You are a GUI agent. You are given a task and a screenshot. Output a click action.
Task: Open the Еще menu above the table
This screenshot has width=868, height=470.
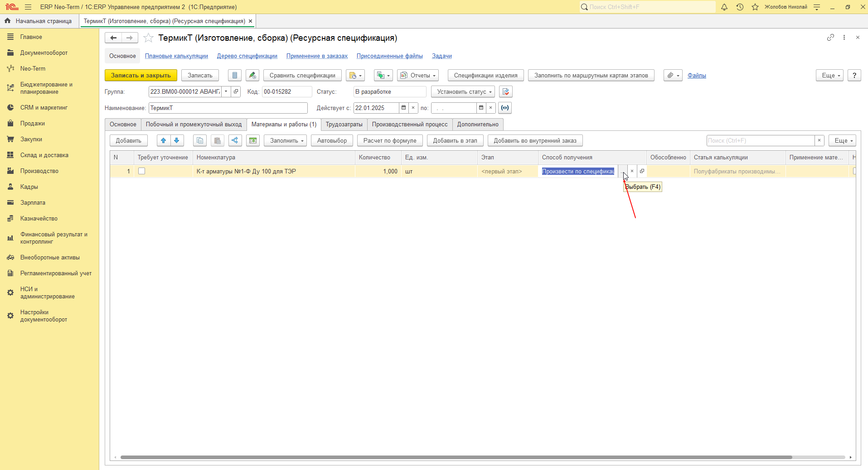[842, 141]
